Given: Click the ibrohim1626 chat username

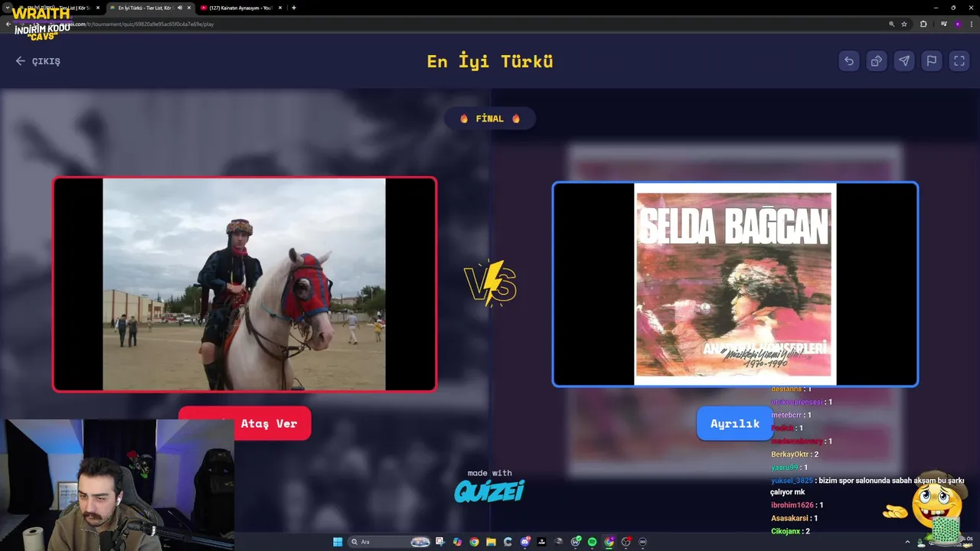Looking at the screenshot, I should tap(792, 505).
